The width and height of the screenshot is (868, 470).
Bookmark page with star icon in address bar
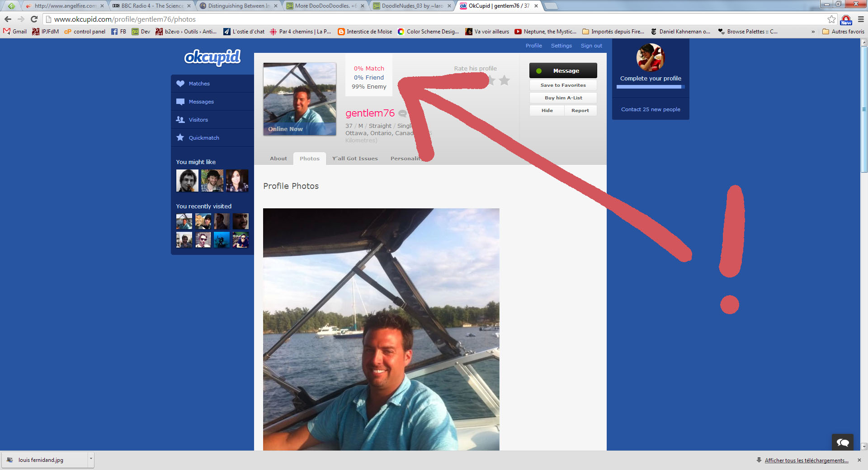click(831, 19)
